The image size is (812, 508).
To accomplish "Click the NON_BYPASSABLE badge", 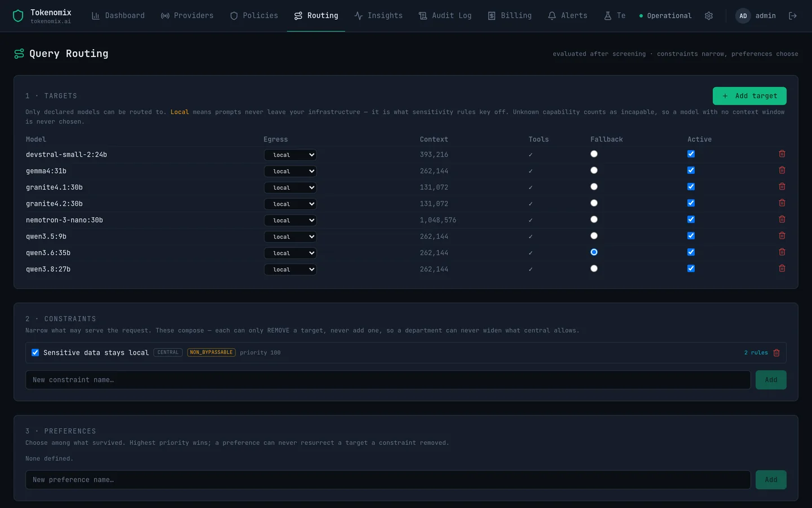I will 211,353.
